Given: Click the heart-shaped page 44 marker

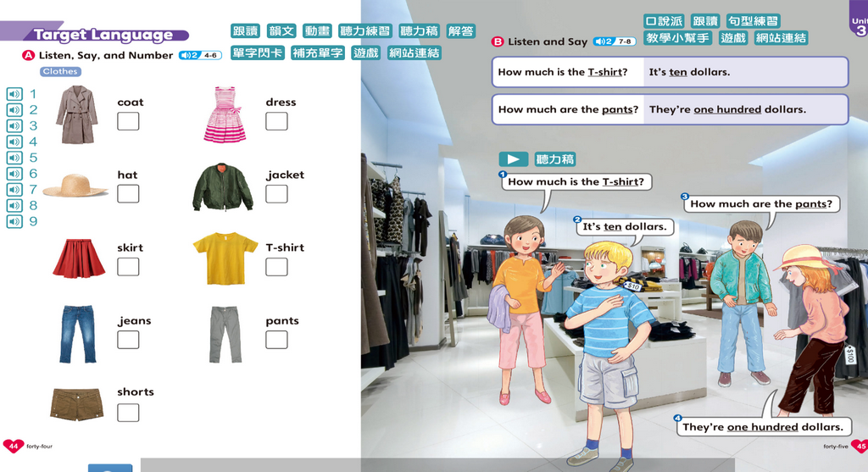Looking at the screenshot, I should point(14,446).
